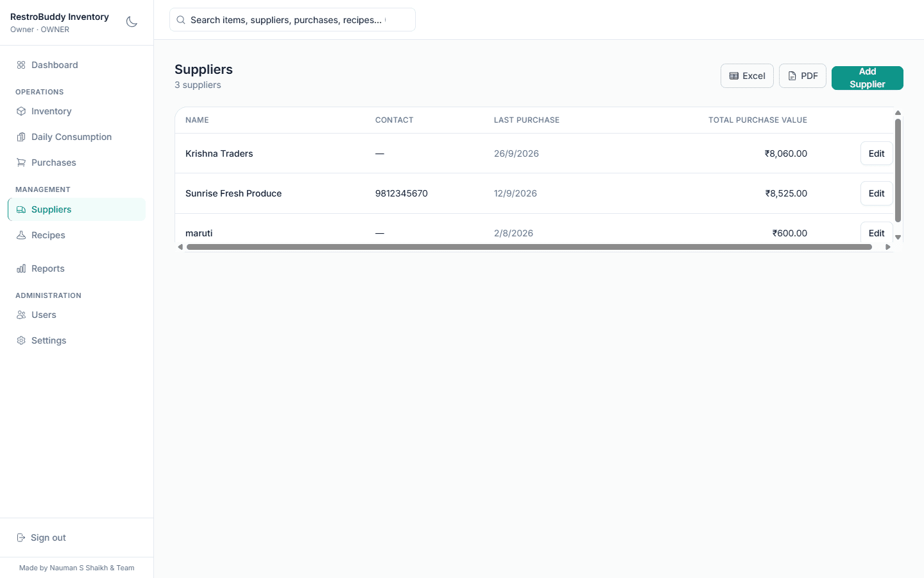Select Suppliers in sidebar

pyautogui.click(x=77, y=209)
